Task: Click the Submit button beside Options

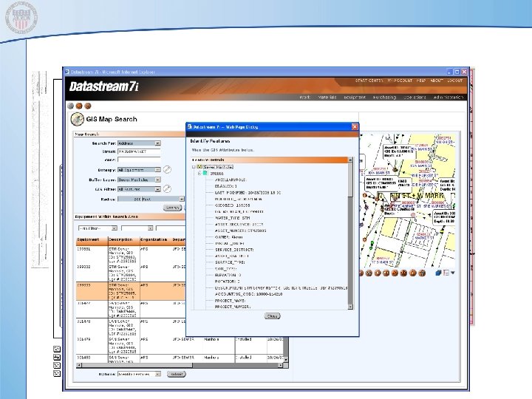Action: [x=177, y=374]
